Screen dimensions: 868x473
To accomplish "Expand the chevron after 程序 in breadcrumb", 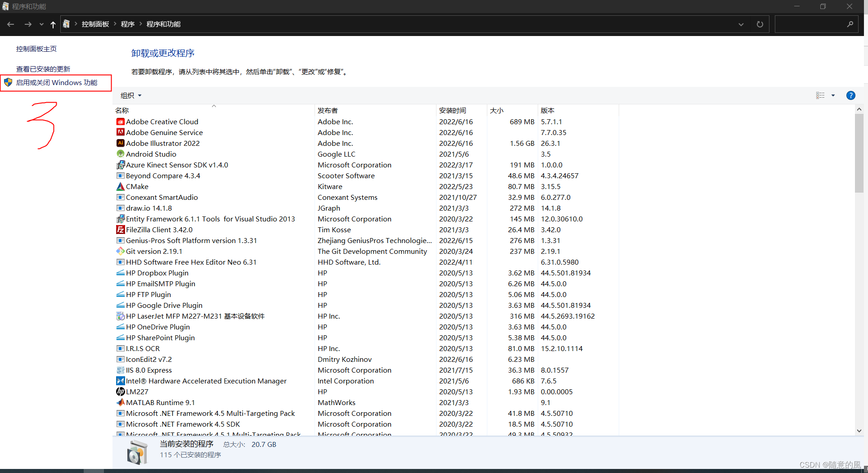I will pyautogui.click(x=140, y=24).
